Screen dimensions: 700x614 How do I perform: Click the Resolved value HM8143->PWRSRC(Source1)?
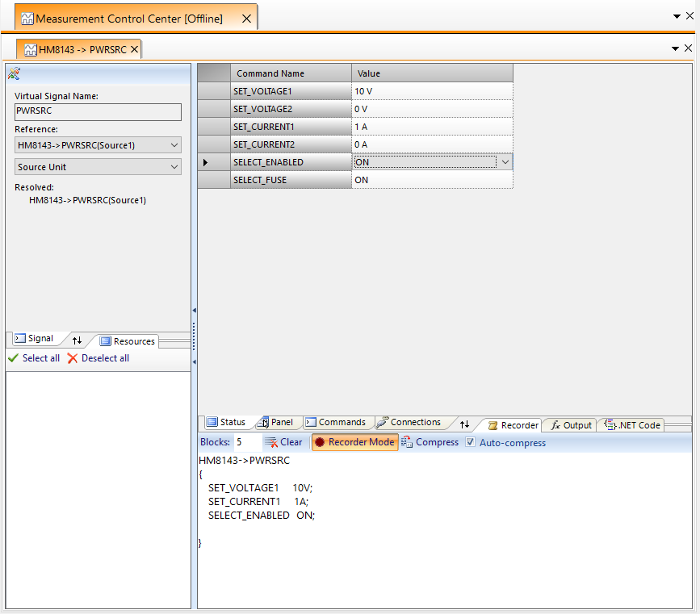point(87,200)
